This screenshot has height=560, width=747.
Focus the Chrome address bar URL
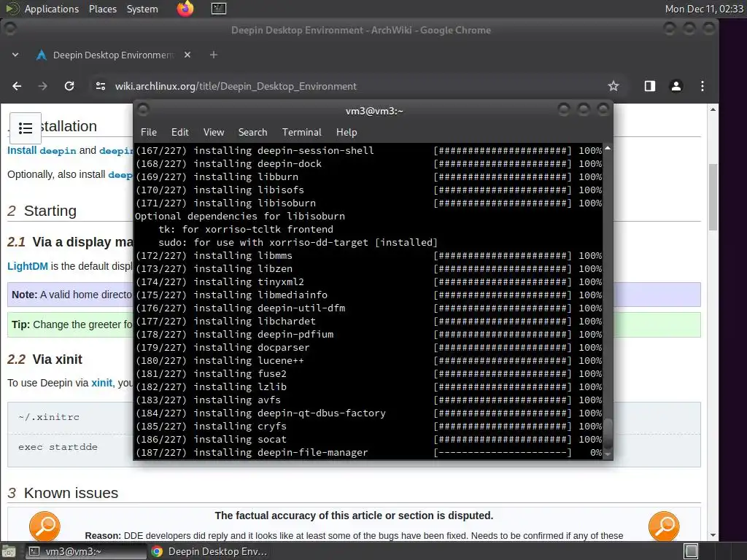click(x=236, y=86)
